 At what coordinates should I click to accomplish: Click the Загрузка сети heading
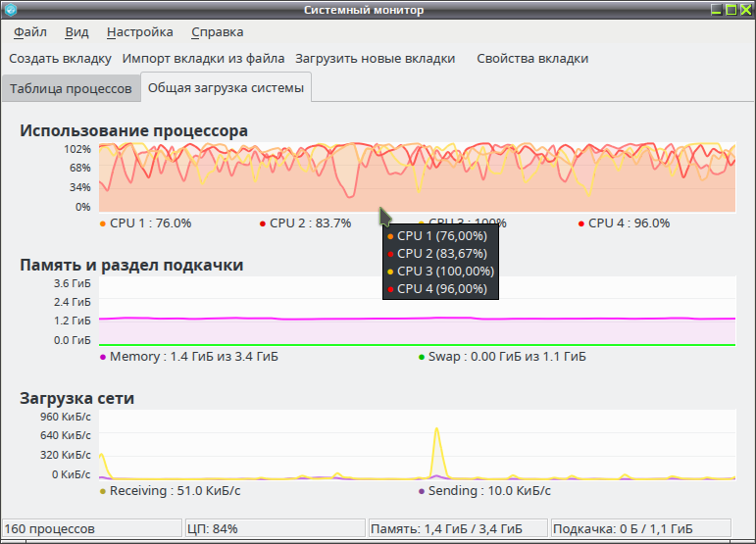pyautogui.click(x=76, y=399)
